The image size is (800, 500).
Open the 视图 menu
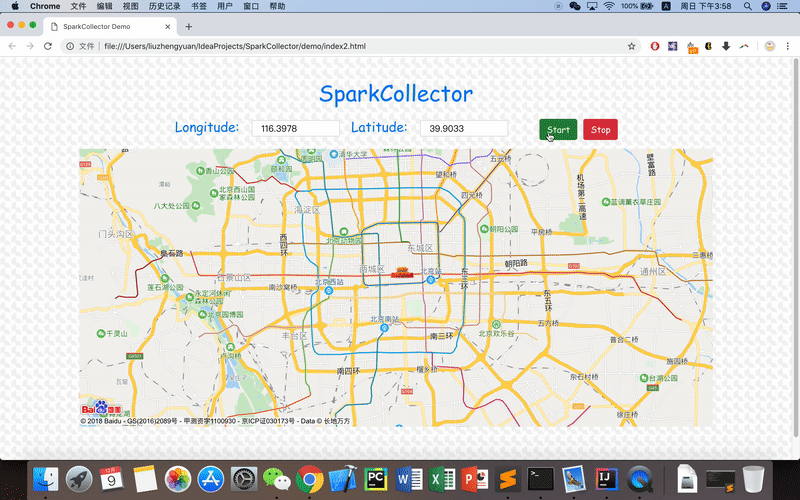[x=131, y=6]
